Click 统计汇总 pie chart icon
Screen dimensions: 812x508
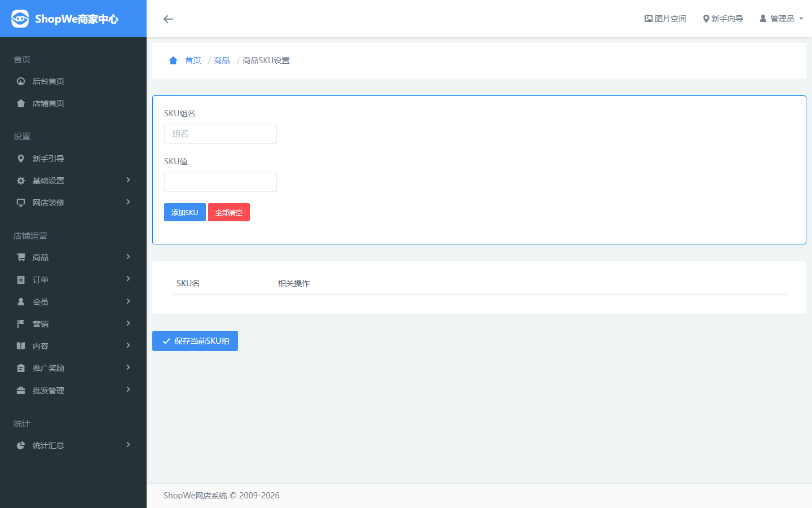point(21,445)
